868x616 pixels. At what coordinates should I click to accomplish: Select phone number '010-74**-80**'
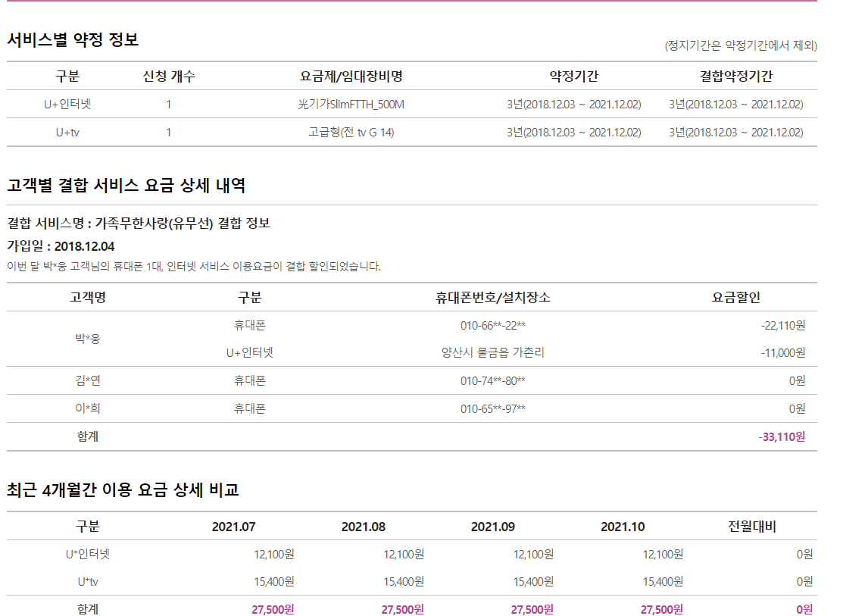(x=492, y=380)
